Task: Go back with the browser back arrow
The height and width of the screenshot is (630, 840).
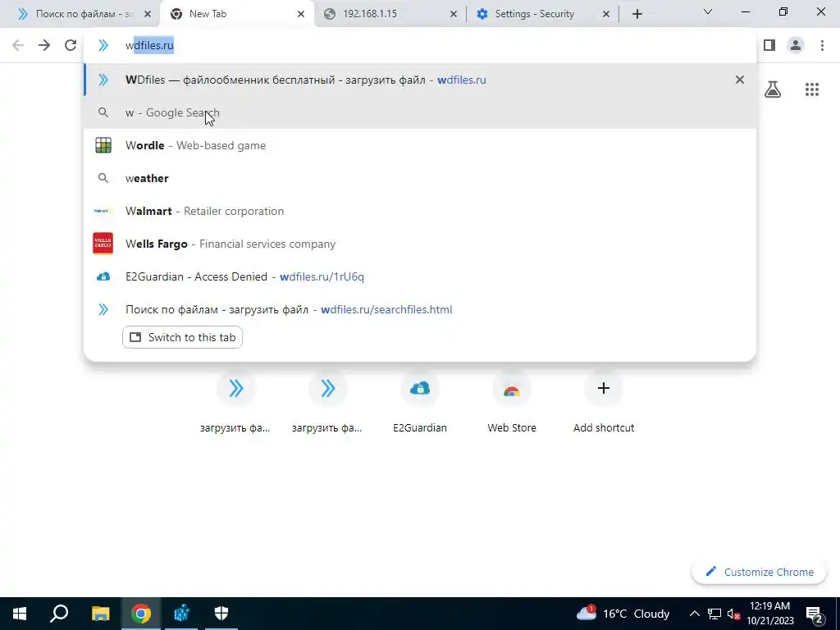Action: [18, 45]
